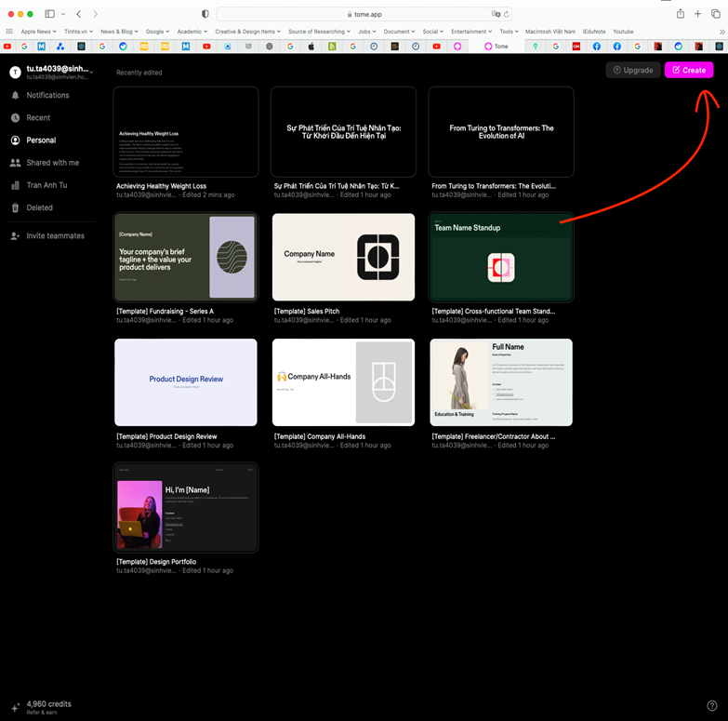Viewport: 728px width, 721px height.
Task: Click the '4,960 credits' text
Action: pos(48,704)
